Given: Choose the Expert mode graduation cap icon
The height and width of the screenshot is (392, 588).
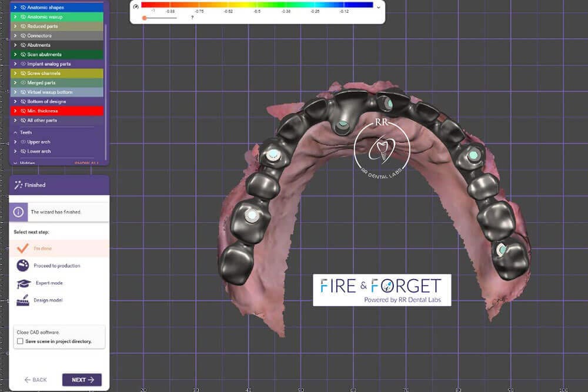Looking at the screenshot, I should click(x=23, y=283).
